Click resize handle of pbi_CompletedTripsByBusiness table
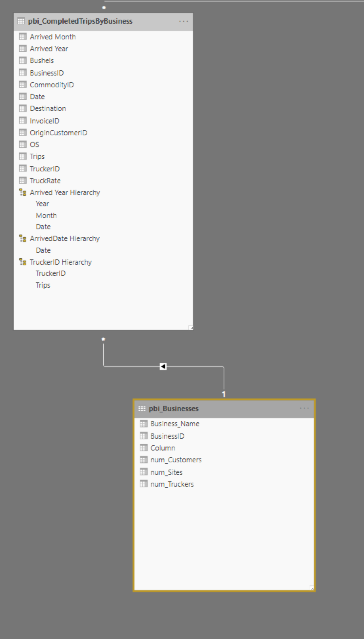The width and height of the screenshot is (364, 639). pos(191,327)
